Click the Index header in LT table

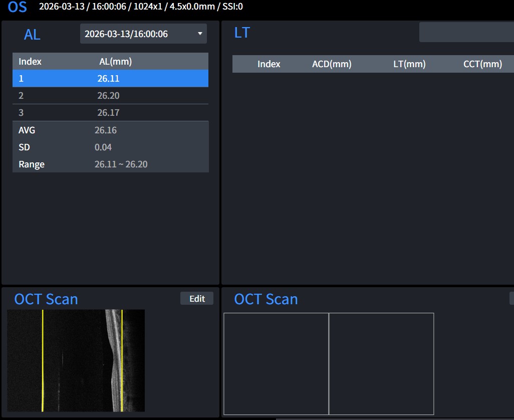(269, 64)
